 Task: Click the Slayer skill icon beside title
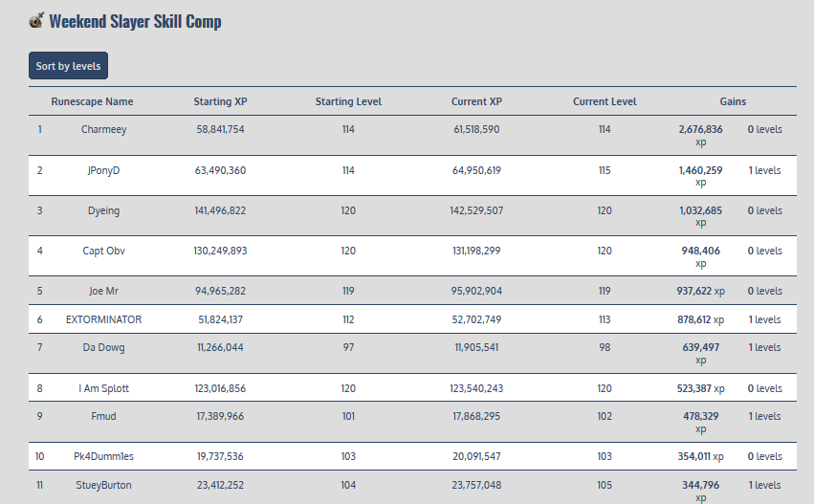pyautogui.click(x=36, y=20)
